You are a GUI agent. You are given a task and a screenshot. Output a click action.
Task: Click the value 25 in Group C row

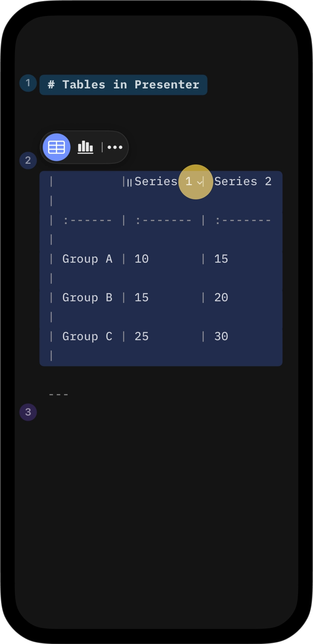click(142, 336)
